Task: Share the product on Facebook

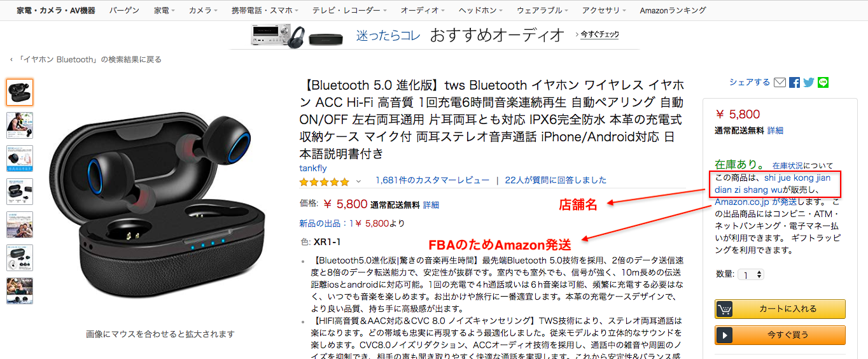Action: [x=795, y=82]
